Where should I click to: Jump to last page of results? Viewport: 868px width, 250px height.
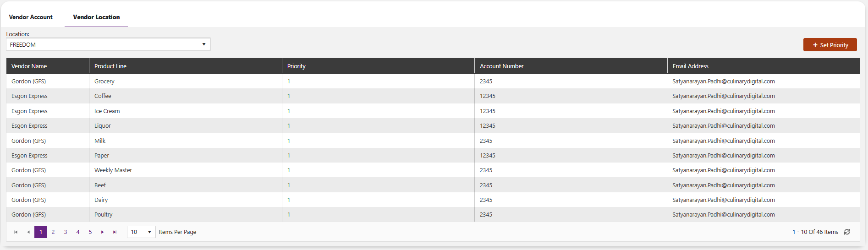115,232
